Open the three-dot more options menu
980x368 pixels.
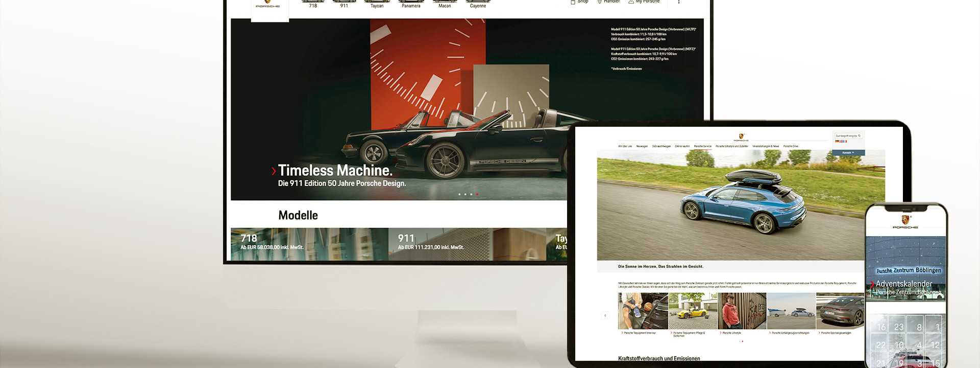click(x=678, y=2)
